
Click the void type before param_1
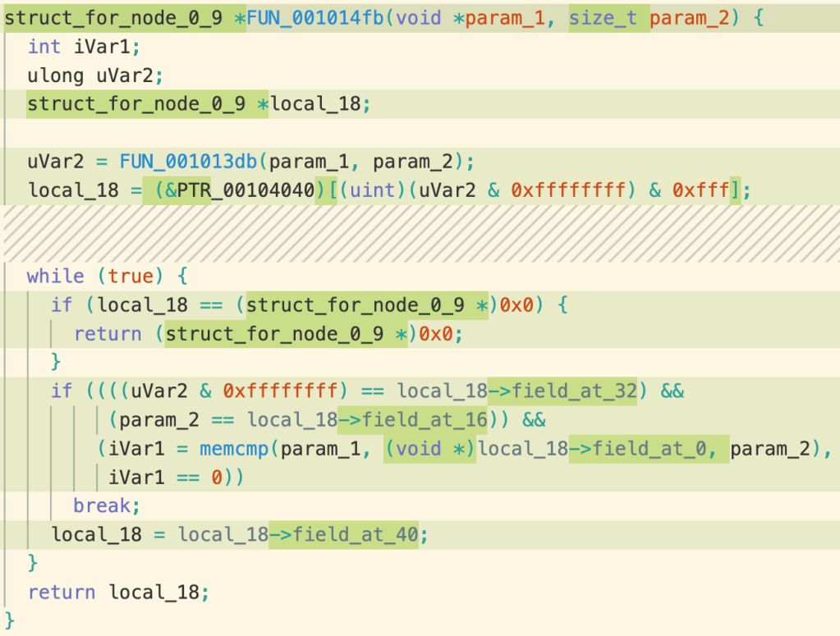(x=419, y=18)
